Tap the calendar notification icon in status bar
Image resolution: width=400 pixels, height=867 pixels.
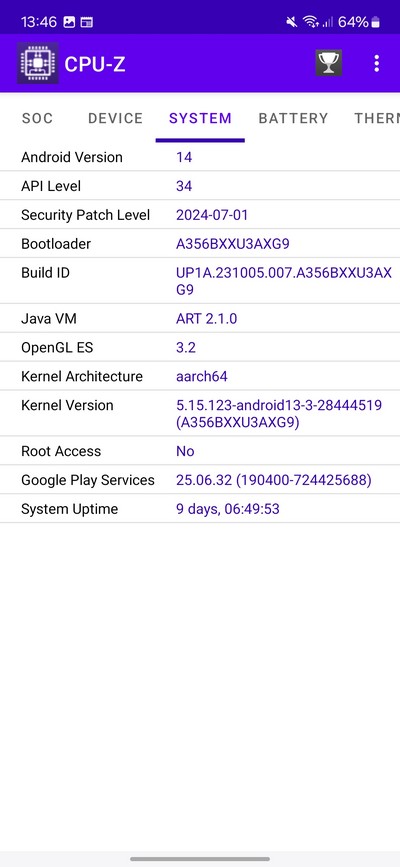[x=86, y=22]
